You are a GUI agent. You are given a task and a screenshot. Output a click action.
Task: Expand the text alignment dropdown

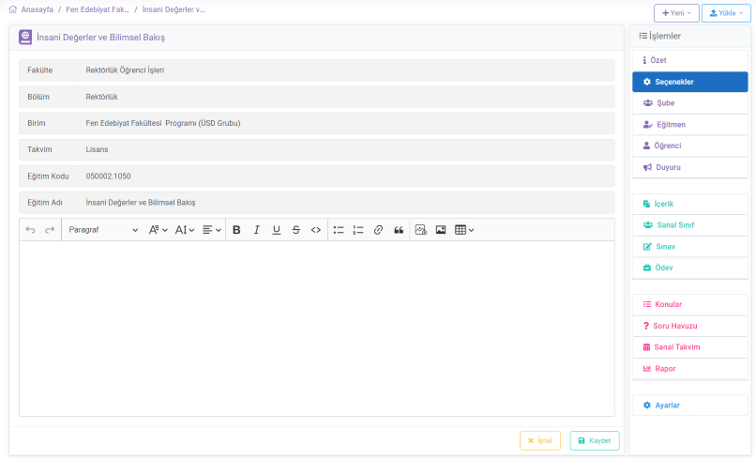pyautogui.click(x=211, y=230)
